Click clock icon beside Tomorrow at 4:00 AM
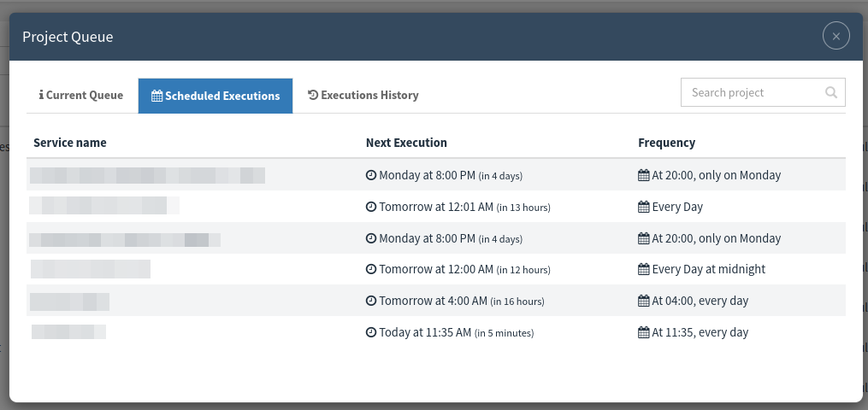Viewport: 868px width, 410px height. point(371,301)
